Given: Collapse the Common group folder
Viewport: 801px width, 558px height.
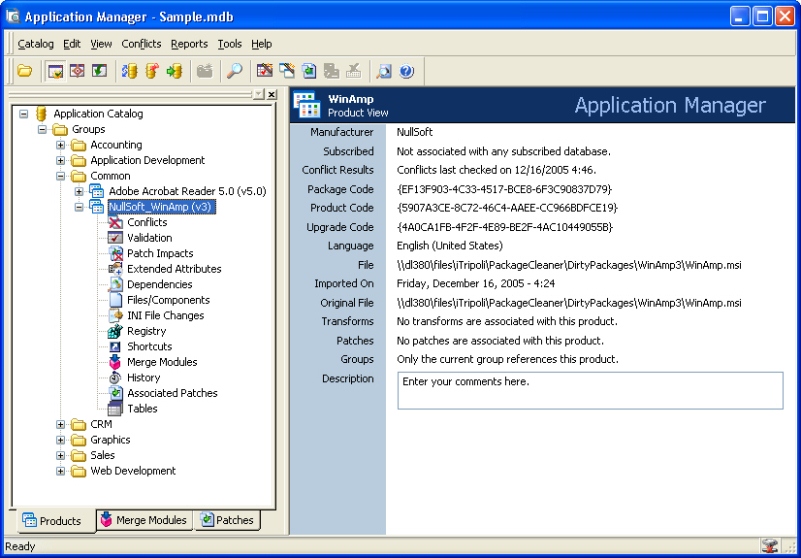Looking at the screenshot, I should click(61, 176).
